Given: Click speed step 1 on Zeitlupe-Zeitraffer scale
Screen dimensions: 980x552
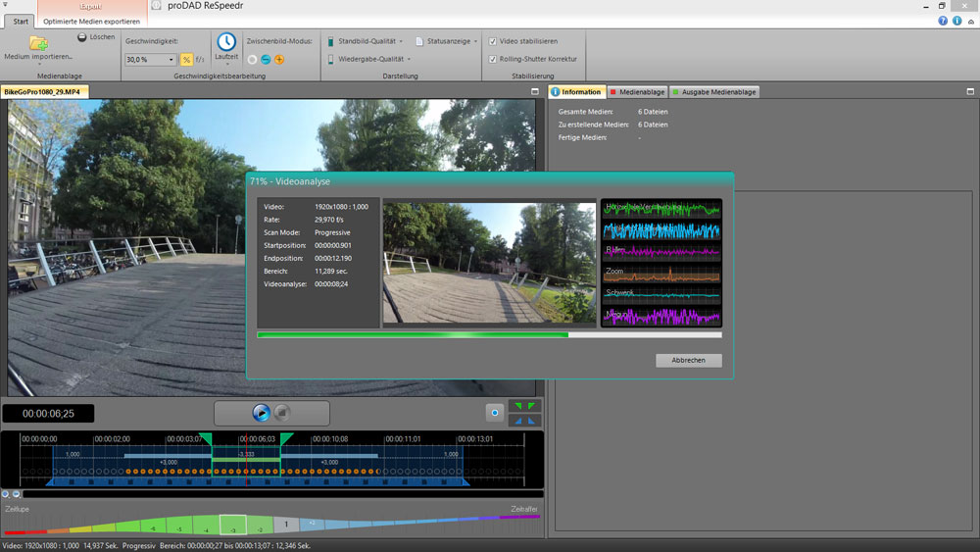Looking at the screenshot, I should (285, 525).
